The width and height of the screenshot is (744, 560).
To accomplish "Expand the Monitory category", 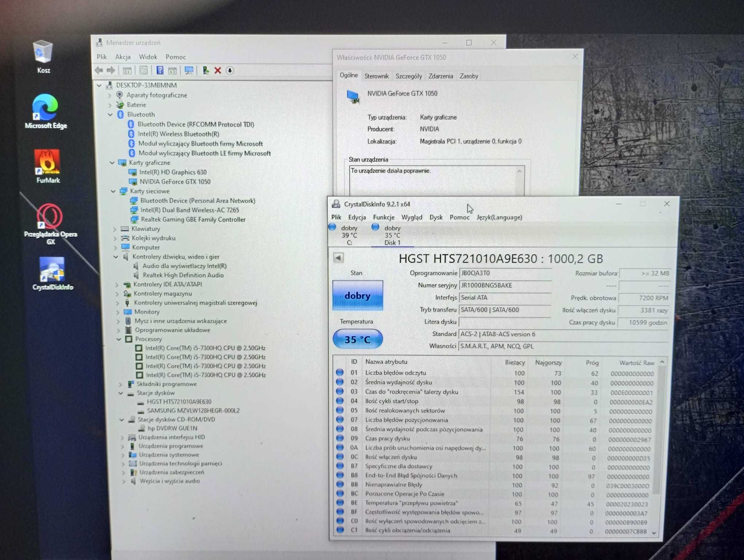I will [117, 312].
